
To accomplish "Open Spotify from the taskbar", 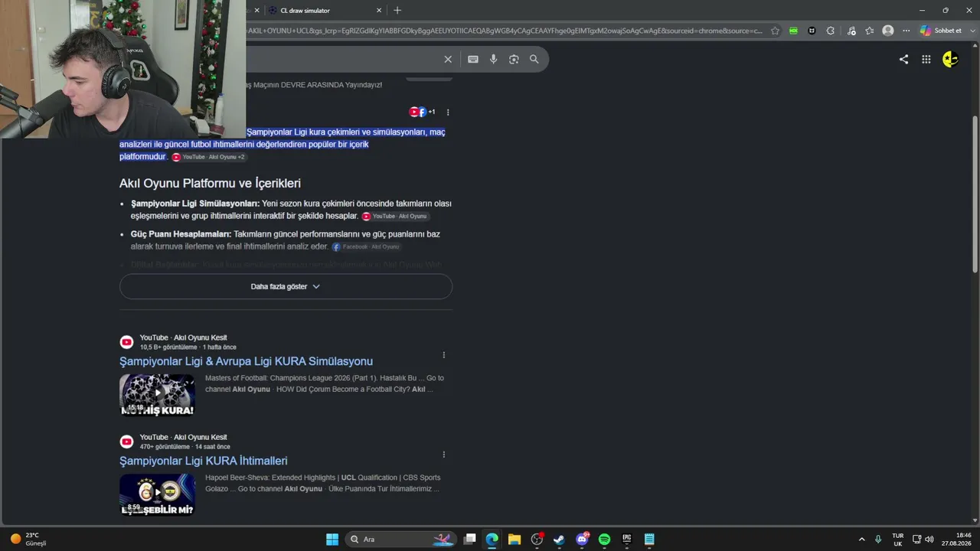I will pos(604,540).
